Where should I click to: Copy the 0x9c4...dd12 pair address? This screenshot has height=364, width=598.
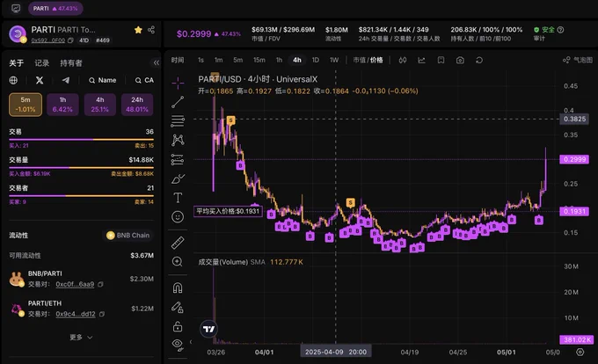point(102,314)
